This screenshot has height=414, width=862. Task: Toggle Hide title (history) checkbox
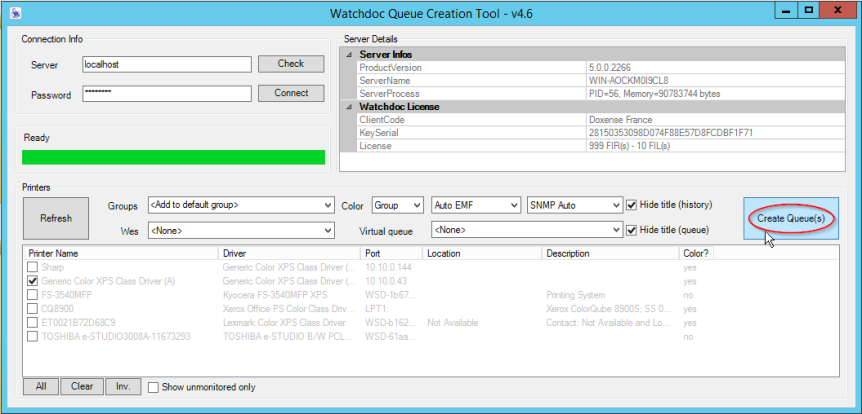click(x=631, y=205)
